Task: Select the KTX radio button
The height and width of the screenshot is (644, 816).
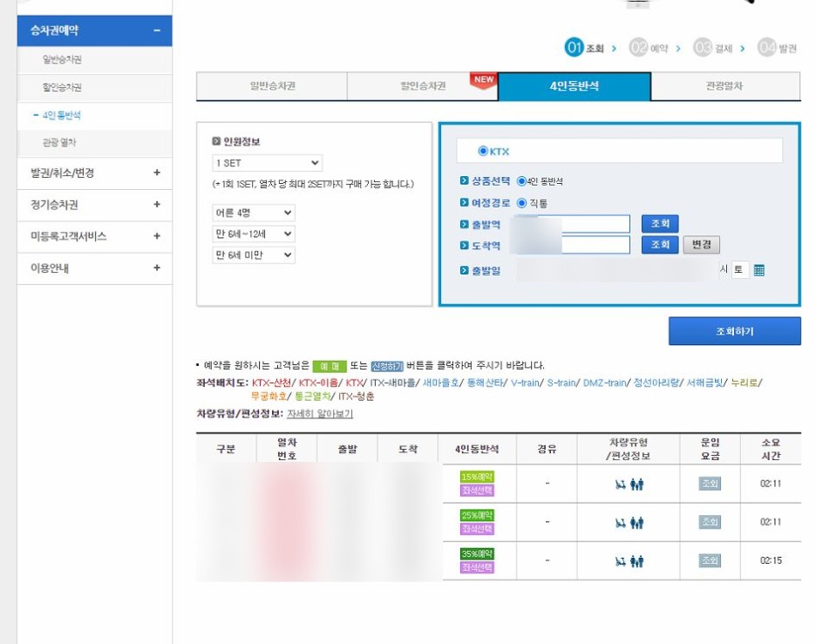Action: (x=483, y=152)
